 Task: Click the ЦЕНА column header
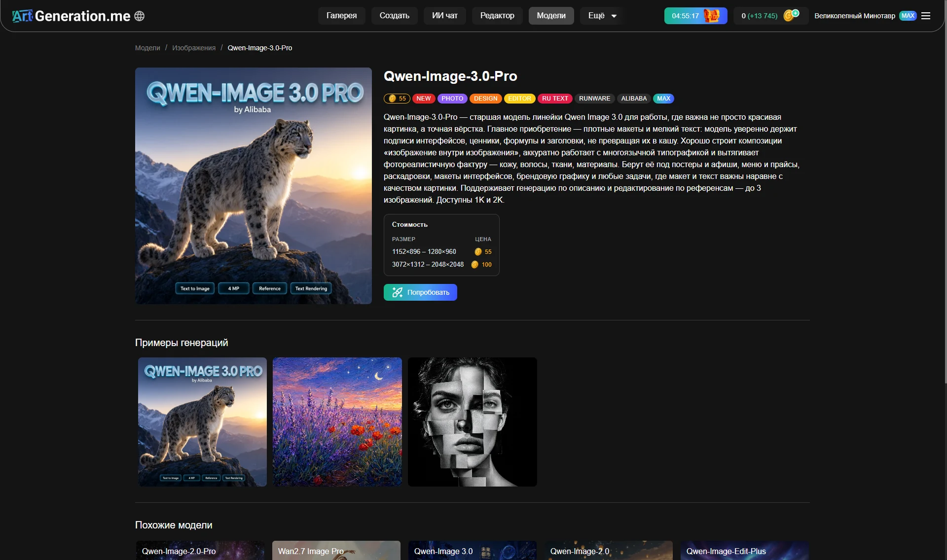coord(483,239)
